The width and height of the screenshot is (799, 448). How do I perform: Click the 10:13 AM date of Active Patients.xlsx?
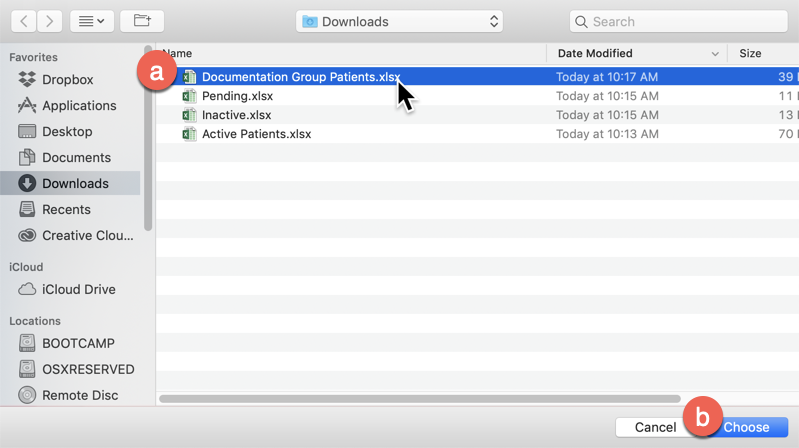pyautogui.click(x=607, y=134)
